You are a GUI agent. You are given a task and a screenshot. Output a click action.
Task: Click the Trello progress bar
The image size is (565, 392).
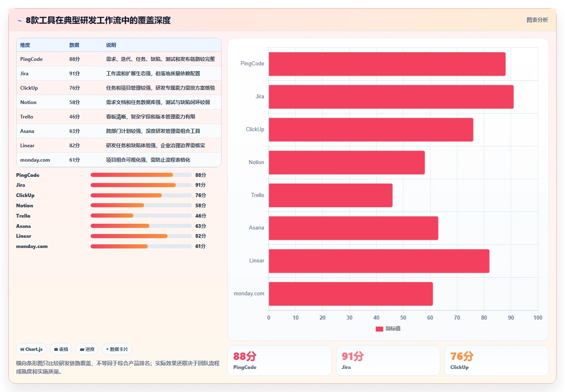point(141,216)
